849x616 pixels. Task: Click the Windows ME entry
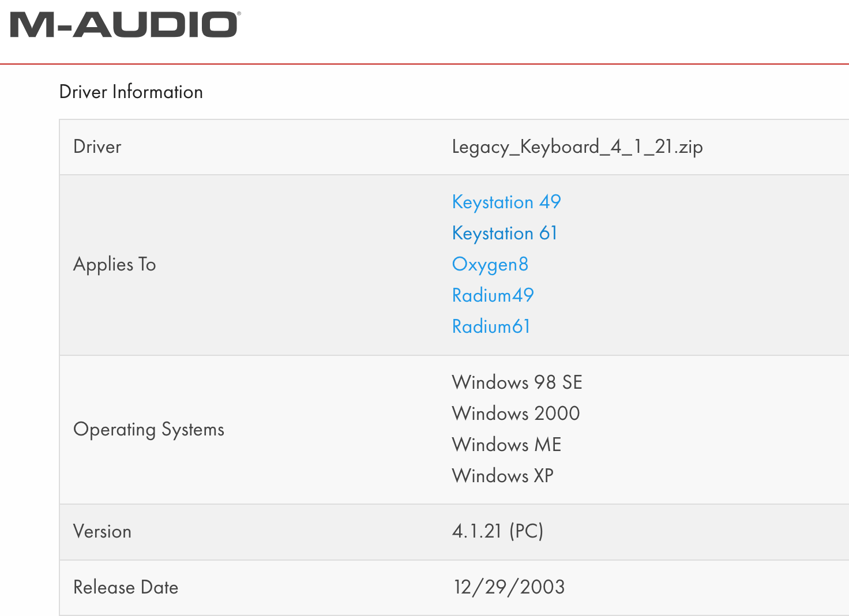coord(507,444)
